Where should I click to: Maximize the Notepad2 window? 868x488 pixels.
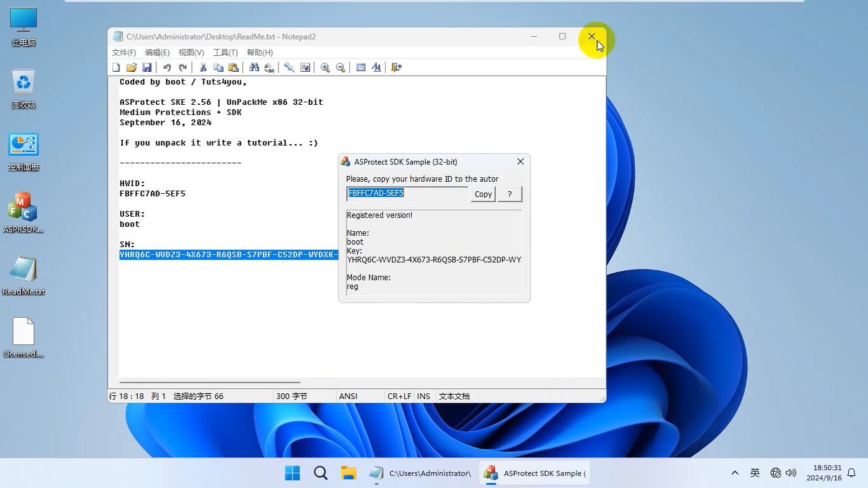[x=562, y=36]
